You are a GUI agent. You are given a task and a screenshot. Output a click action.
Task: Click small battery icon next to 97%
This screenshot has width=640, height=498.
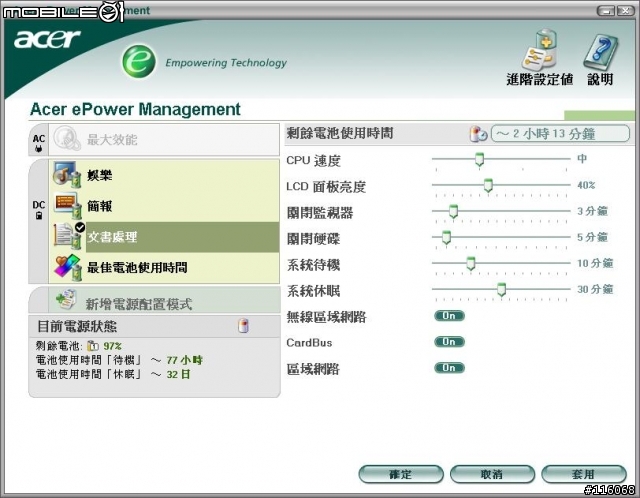tap(93, 346)
